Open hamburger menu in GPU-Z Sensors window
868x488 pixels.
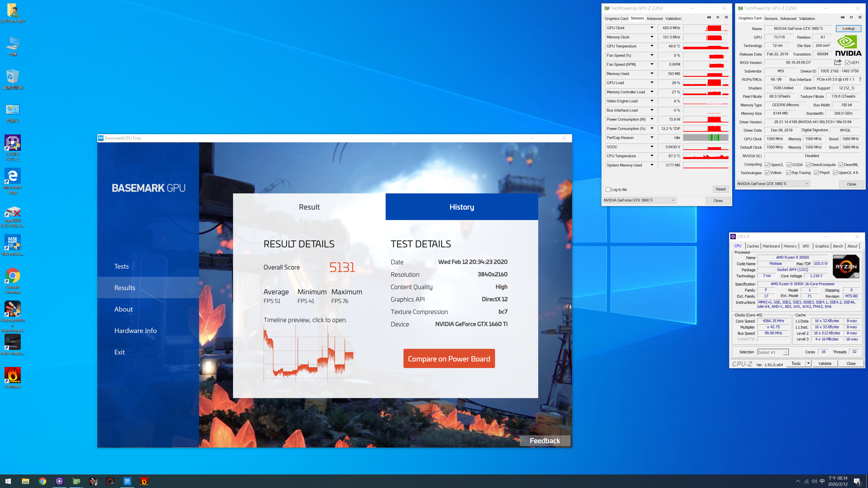pyautogui.click(x=726, y=17)
